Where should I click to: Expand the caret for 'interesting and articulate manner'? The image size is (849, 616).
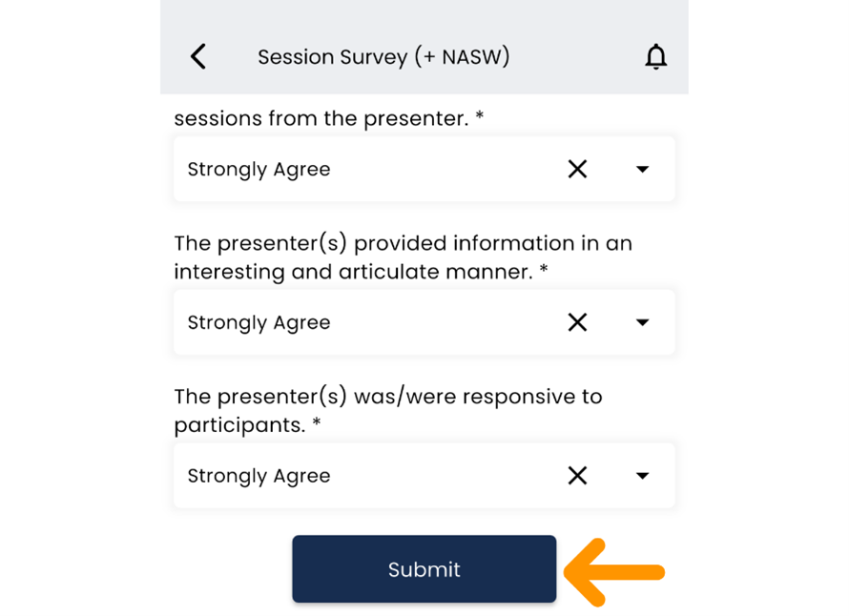click(642, 323)
